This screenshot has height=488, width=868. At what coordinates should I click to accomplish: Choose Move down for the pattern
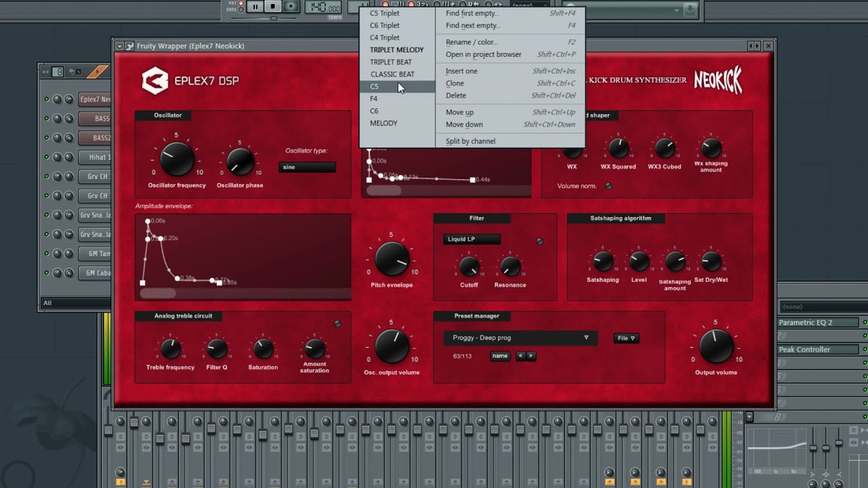(x=510, y=125)
